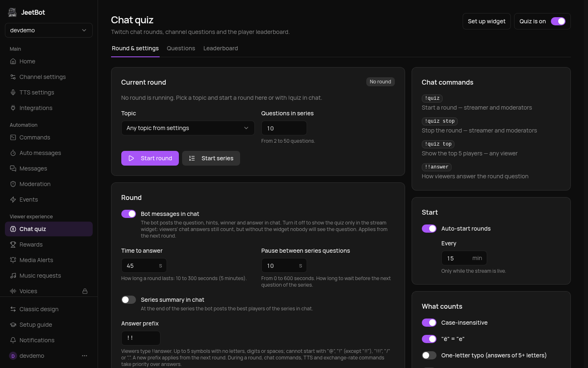
Task: Click the TTS settings microphone icon
Action: pos(13,92)
